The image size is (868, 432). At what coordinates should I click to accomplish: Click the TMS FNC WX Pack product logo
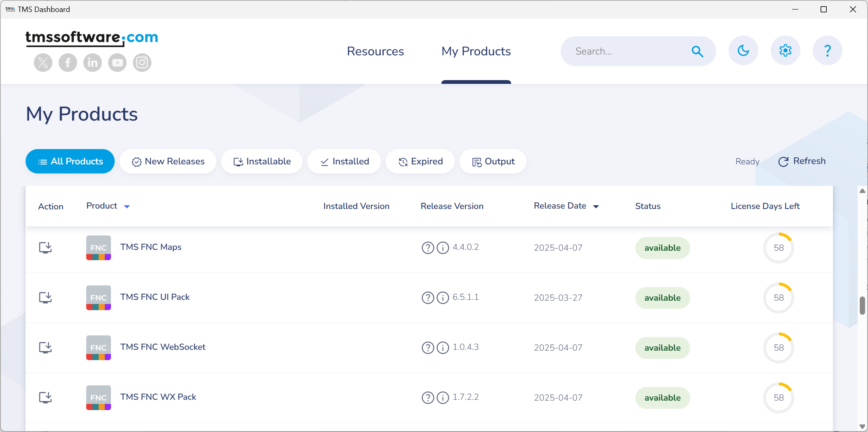pos(99,398)
